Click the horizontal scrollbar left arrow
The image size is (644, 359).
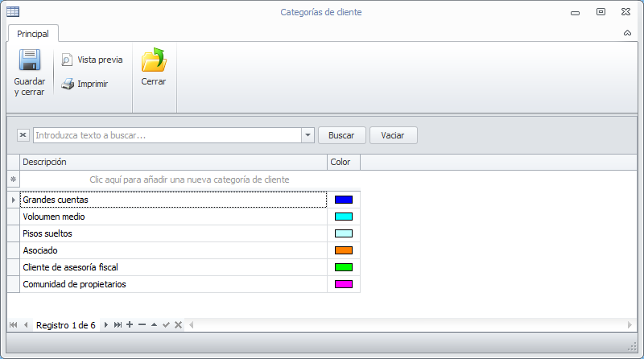coord(191,325)
